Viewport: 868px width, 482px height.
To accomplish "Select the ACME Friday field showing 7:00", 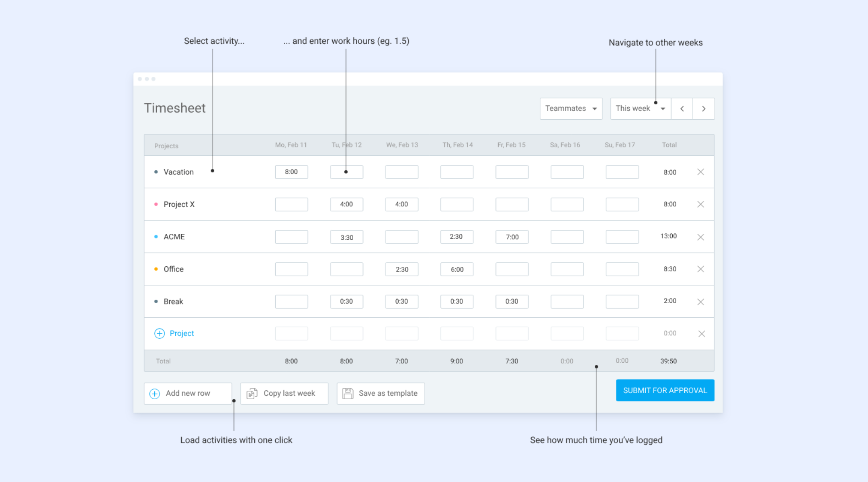I will click(512, 237).
